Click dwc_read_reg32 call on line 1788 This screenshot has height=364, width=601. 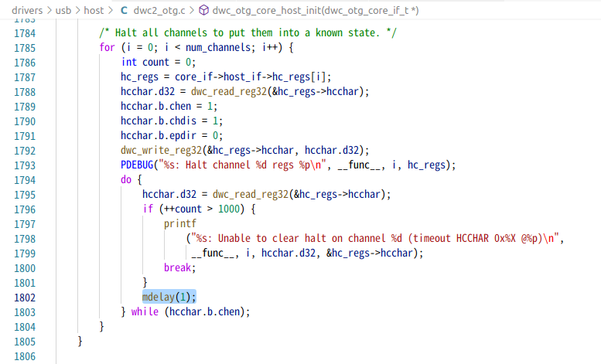(x=280, y=91)
